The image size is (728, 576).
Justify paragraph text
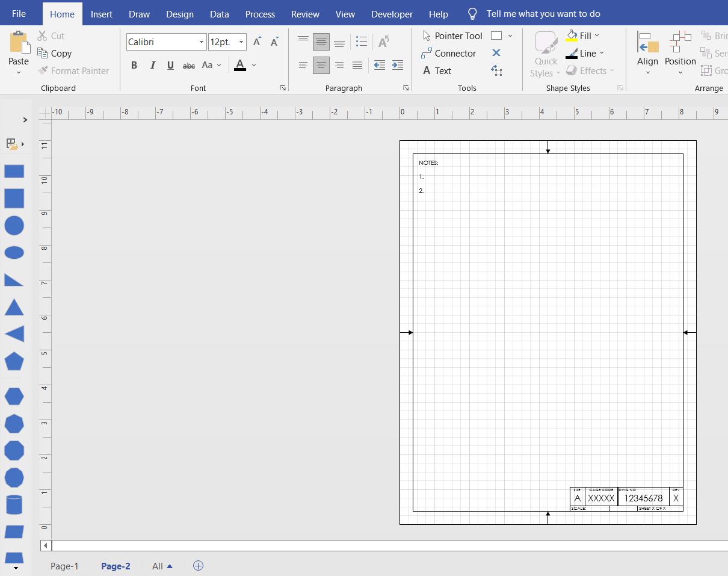pos(357,64)
